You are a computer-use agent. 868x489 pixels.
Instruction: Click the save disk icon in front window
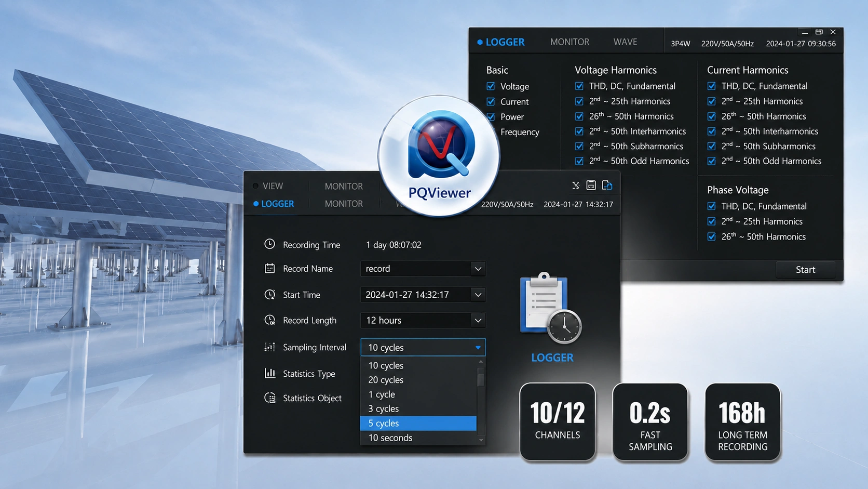[x=591, y=185]
